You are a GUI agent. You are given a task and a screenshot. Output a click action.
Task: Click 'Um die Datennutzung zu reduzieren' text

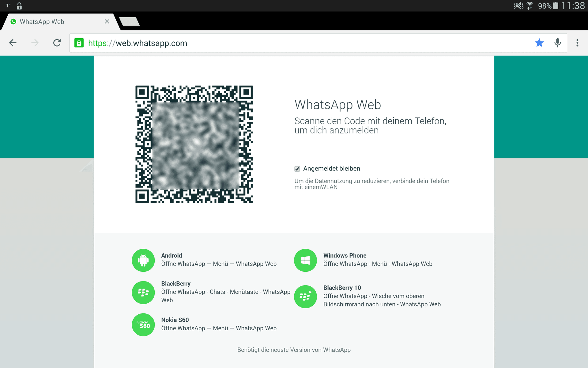point(372,184)
